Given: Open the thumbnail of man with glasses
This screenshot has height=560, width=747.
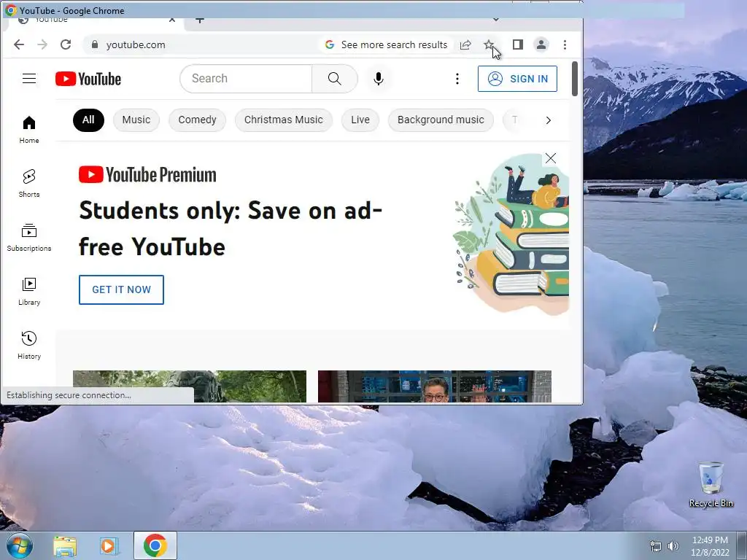Looking at the screenshot, I should [435, 386].
